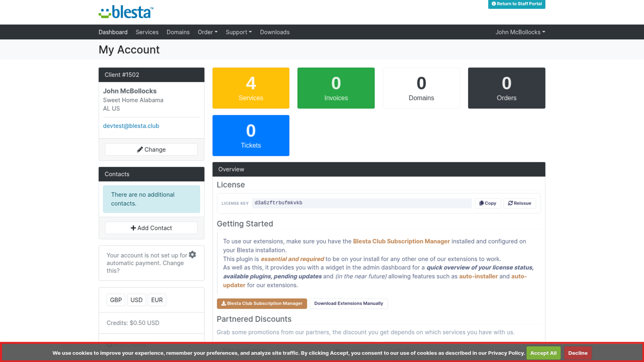Select the GBP currency button
The width and height of the screenshot is (644, 362).
click(x=116, y=300)
